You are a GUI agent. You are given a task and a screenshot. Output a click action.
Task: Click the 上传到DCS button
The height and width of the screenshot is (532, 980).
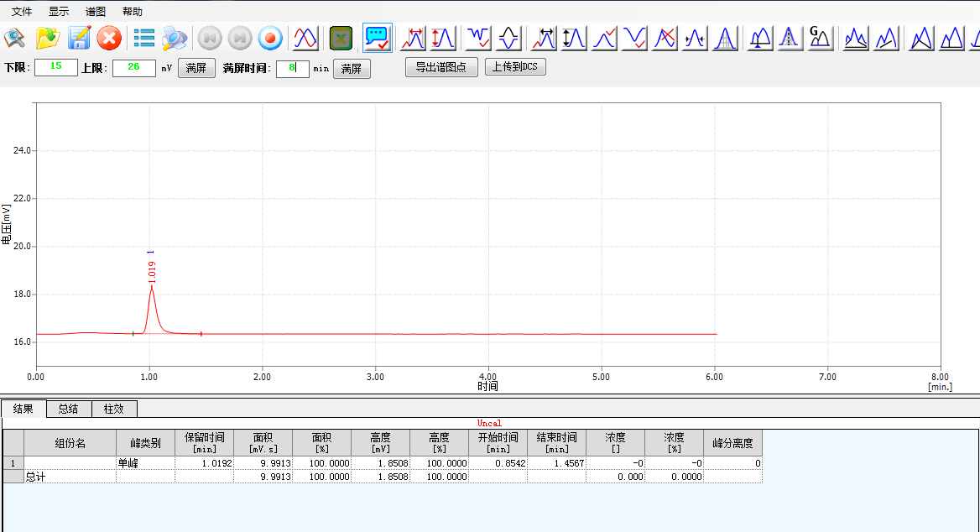coord(515,67)
